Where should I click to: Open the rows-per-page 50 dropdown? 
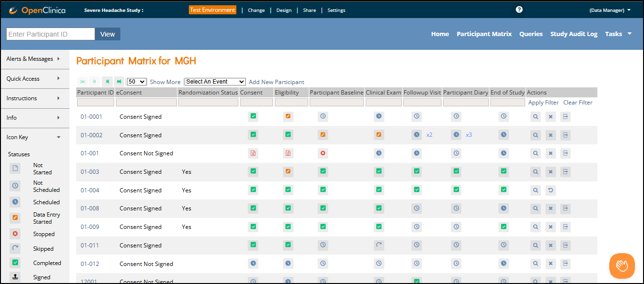(x=136, y=82)
